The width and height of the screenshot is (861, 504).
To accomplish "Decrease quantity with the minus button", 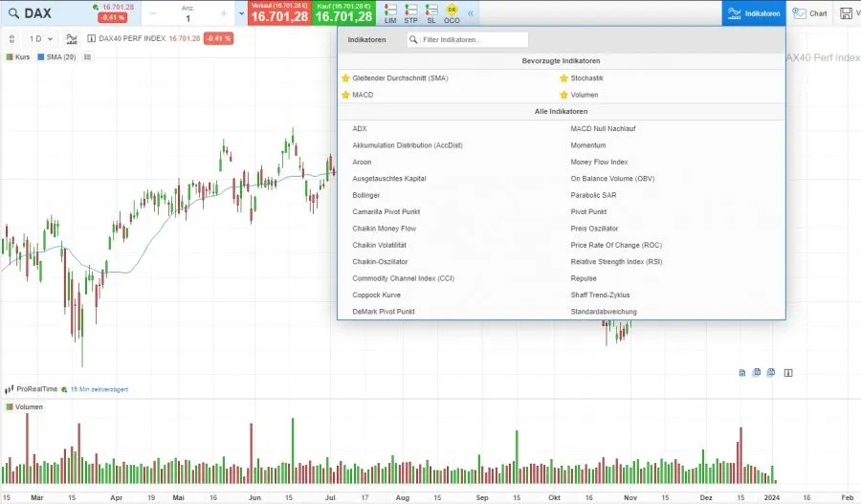I will 153,13.
